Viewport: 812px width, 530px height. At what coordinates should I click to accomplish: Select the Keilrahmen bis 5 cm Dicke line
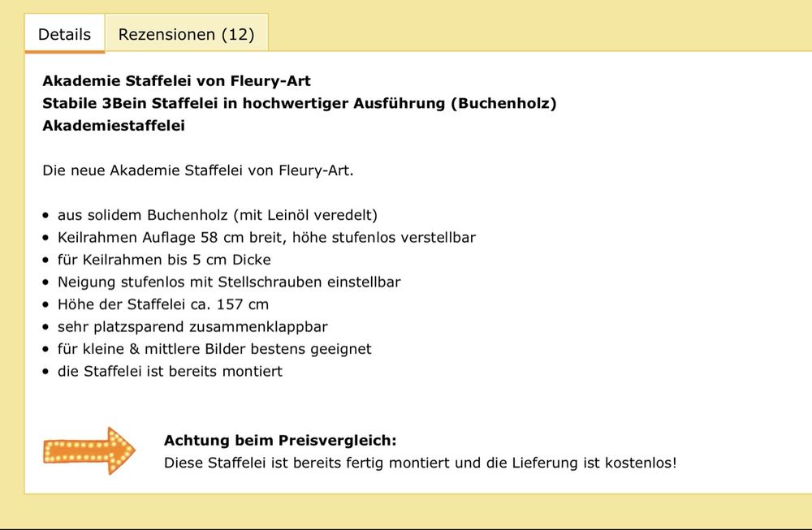click(x=164, y=259)
